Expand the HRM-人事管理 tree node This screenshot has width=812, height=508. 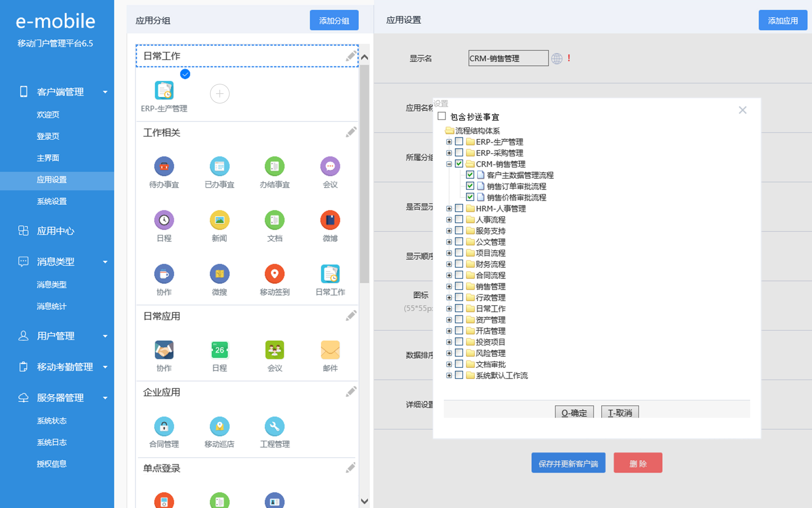tap(449, 209)
